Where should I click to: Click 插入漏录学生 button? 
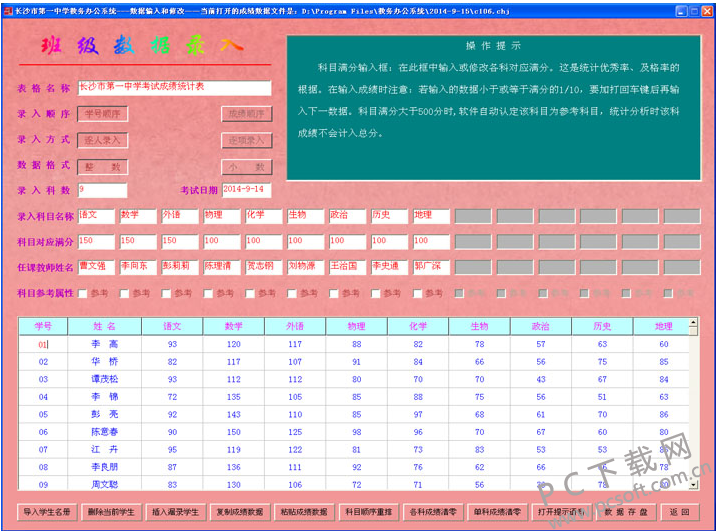[x=175, y=512]
